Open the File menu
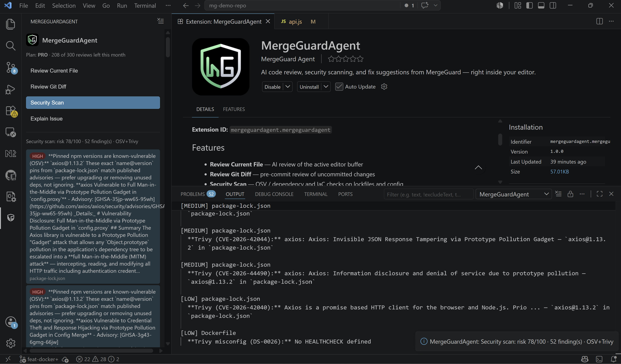This screenshot has height=364, width=621. point(23,5)
